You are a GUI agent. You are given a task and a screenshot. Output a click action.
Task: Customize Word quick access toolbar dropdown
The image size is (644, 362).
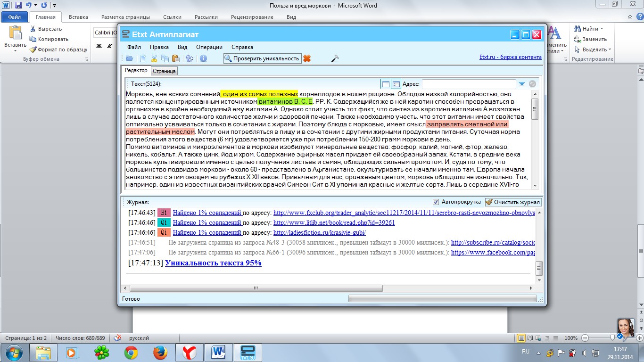[x=54, y=5]
